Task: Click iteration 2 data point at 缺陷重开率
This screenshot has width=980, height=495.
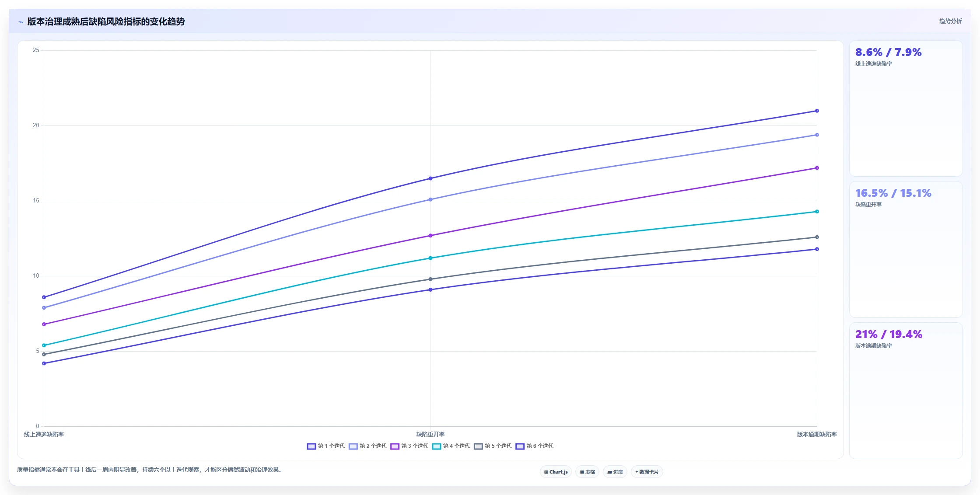Action: (x=430, y=199)
